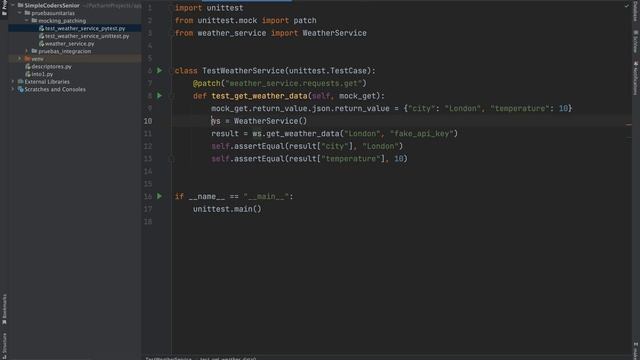Click the Python icon of test_weather_service_unittest.py

click(x=41, y=36)
